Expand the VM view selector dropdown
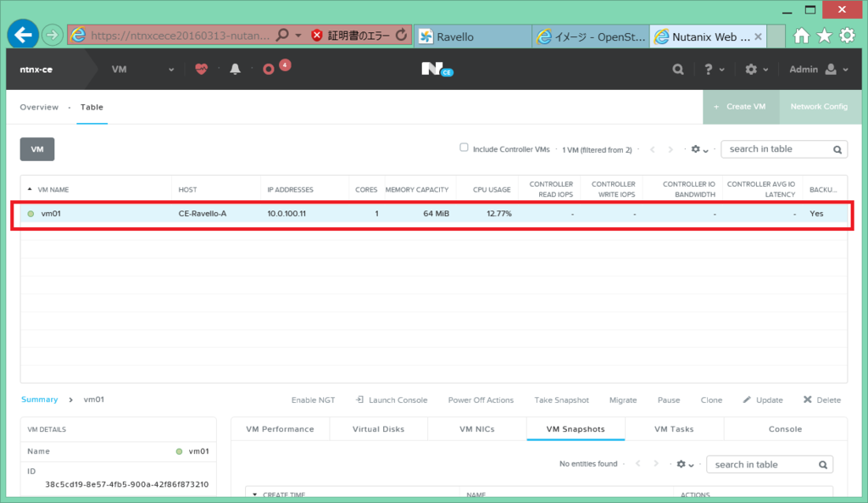This screenshot has height=503, width=868. coord(142,70)
